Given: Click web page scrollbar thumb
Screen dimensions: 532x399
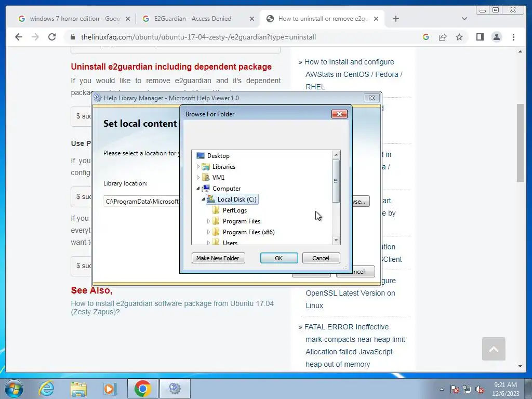Looking at the screenshot, I should tap(520, 143).
